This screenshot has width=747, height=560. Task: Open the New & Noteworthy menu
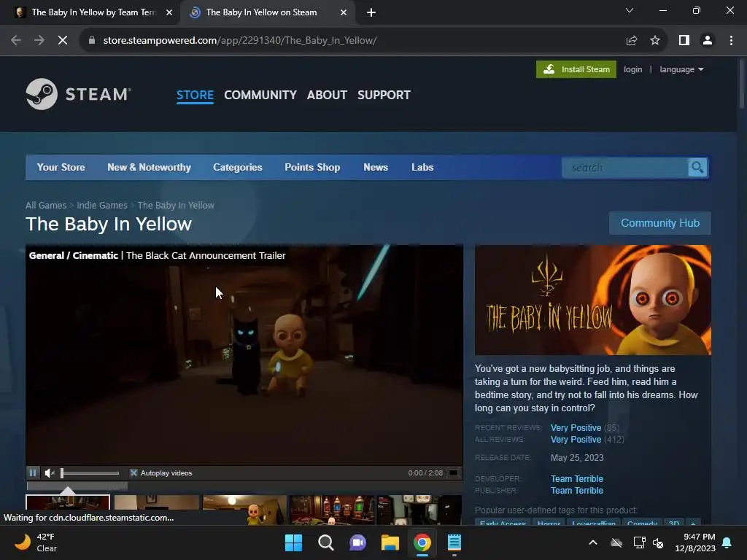click(x=149, y=167)
